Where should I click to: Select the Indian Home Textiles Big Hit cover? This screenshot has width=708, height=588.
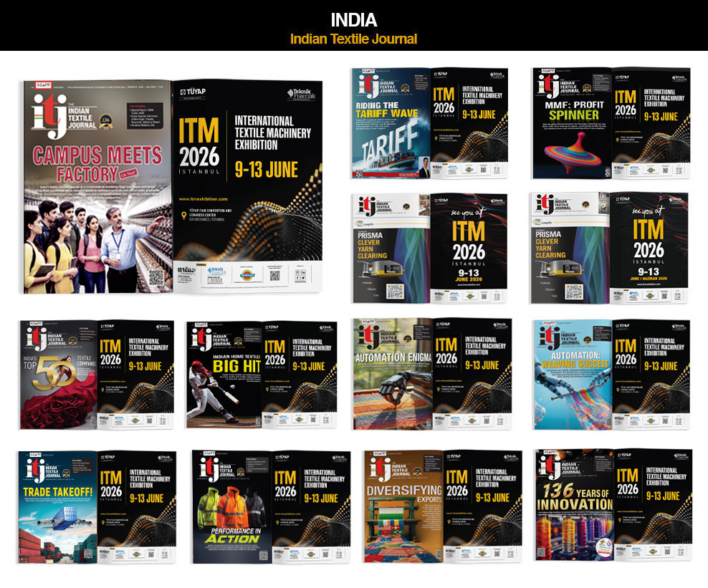224,375
